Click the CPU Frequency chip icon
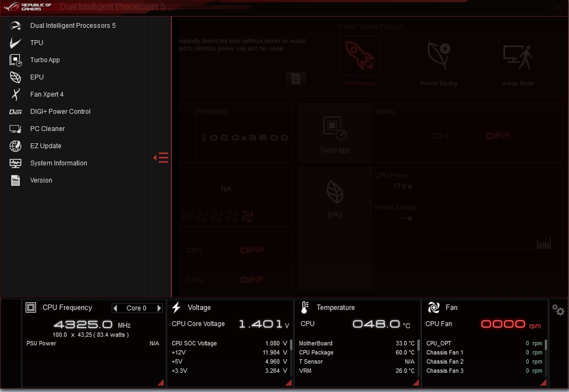 click(31, 308)
